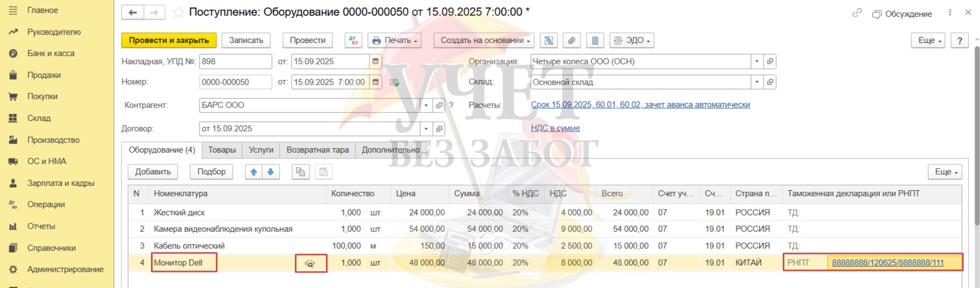Click the Провести и закрыть button

coord(169,40)
